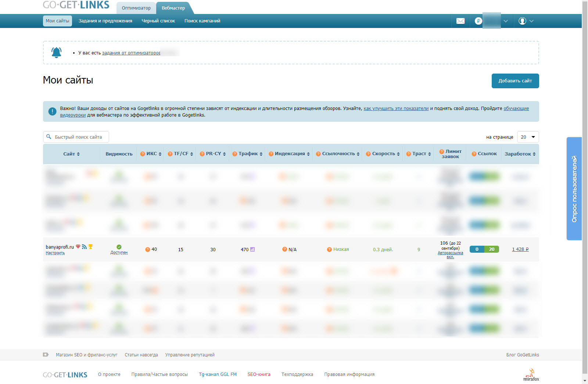Image resolution: width=588 pixels, height=384 pixels.
Task: Open the как улучшить эти показатели link
Action: [396, 109]
